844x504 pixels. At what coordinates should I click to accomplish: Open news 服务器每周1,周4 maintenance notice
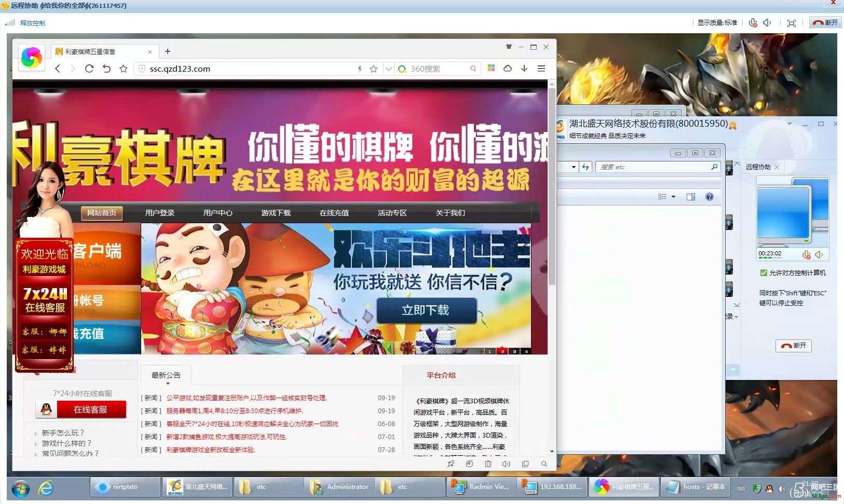pyautogui.click(x=234, y=411)
